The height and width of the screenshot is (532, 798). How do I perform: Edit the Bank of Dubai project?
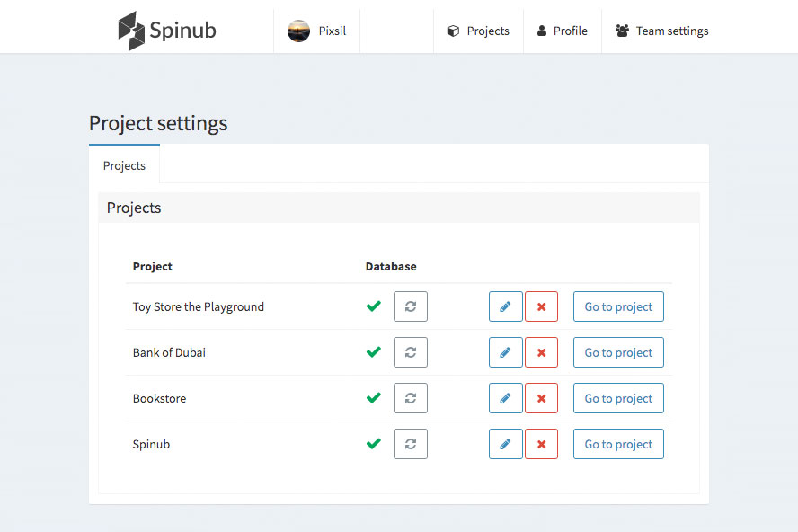(505, 352)
